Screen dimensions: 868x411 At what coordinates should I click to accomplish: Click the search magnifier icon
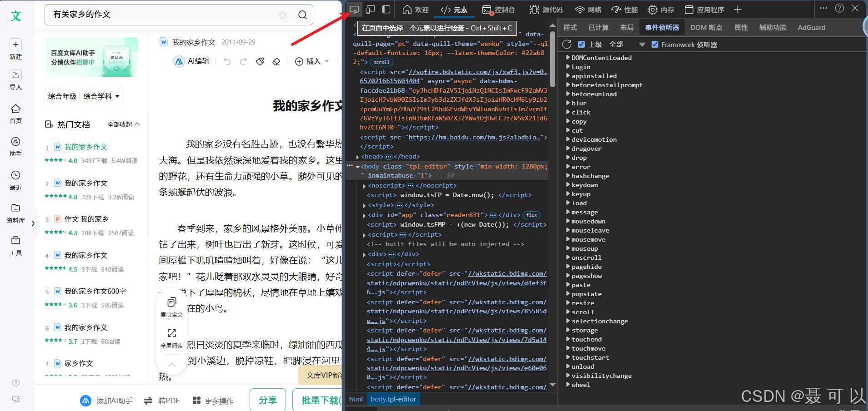(302, 15)
